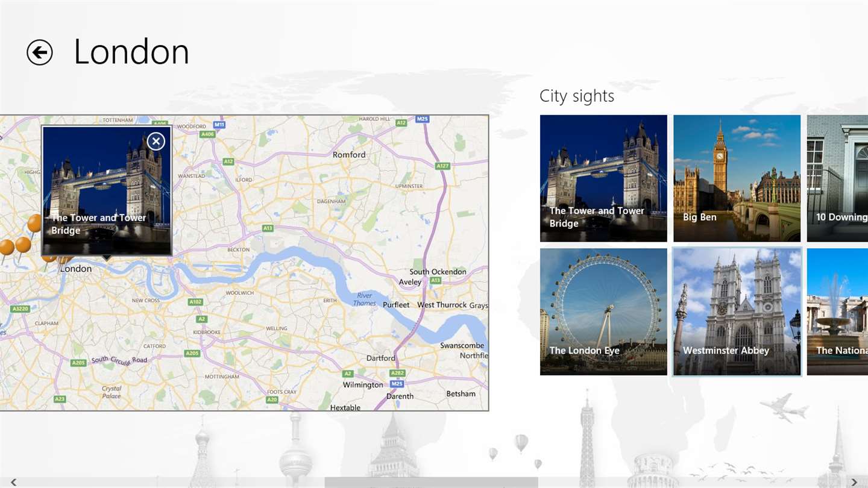Click the Romford label on the map
This screenshot has width=868, height=488.
coord(349,155)
